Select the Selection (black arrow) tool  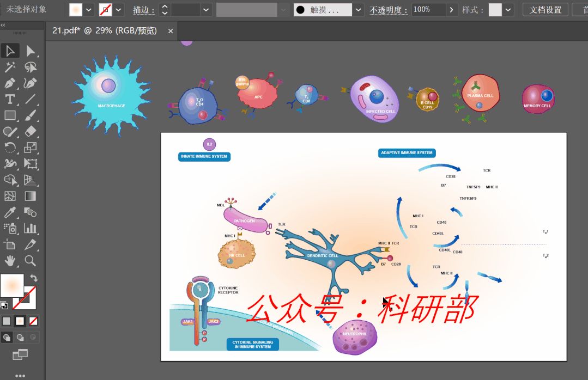[10, 51]
